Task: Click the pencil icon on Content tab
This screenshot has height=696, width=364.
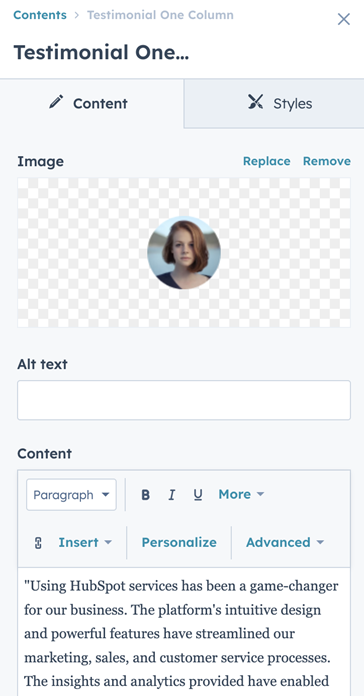Action: click(56, 102)
